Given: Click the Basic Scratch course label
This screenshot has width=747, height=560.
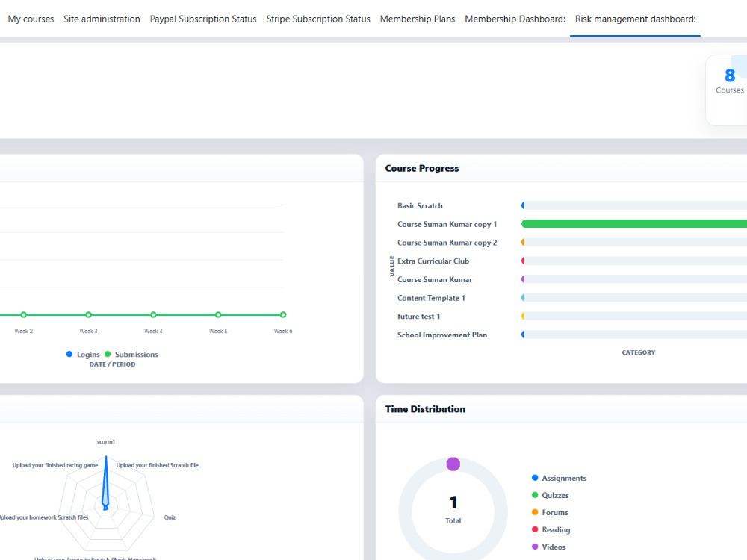Looking at the screenshot, I should [x=420, y=206].
